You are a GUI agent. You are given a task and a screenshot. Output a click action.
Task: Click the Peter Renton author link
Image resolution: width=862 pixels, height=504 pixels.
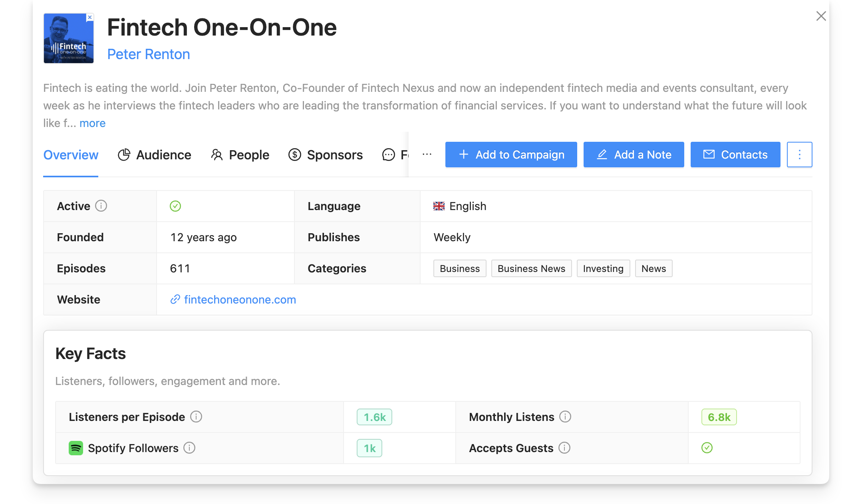point(149,54)
